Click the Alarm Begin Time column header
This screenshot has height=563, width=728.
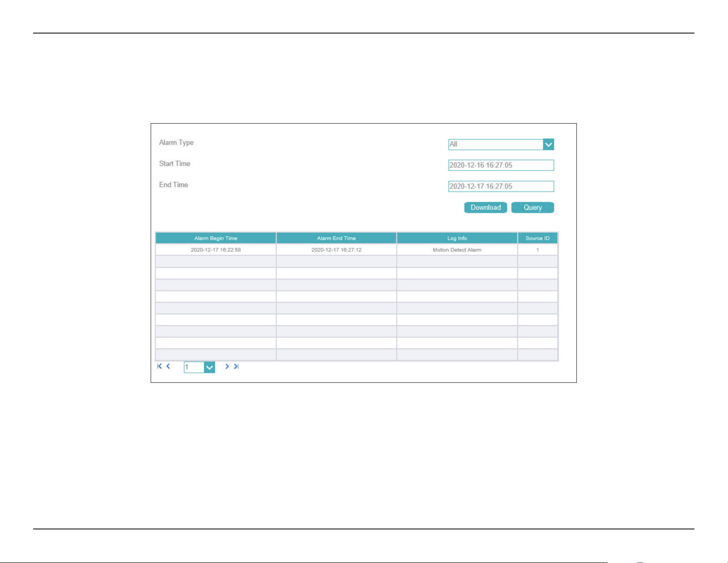coord(216,238)
